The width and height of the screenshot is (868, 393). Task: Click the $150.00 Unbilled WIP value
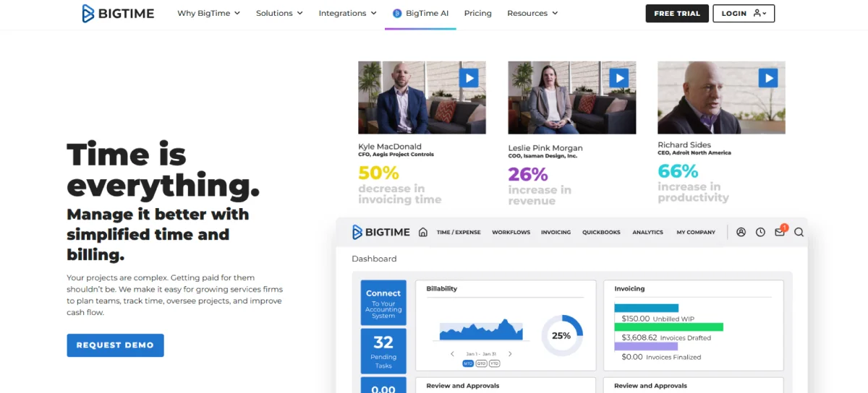635,319
